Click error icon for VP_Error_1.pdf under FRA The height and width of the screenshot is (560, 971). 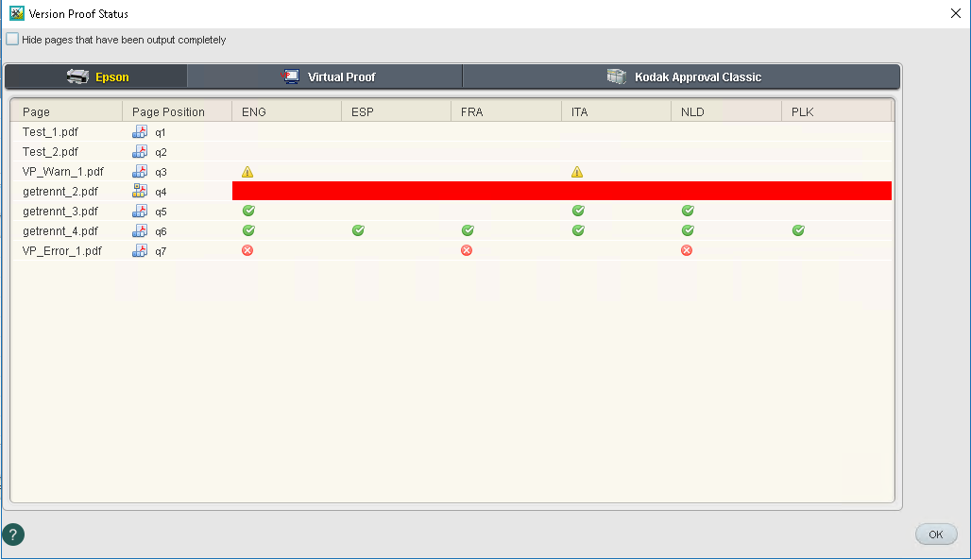(467, 251)
